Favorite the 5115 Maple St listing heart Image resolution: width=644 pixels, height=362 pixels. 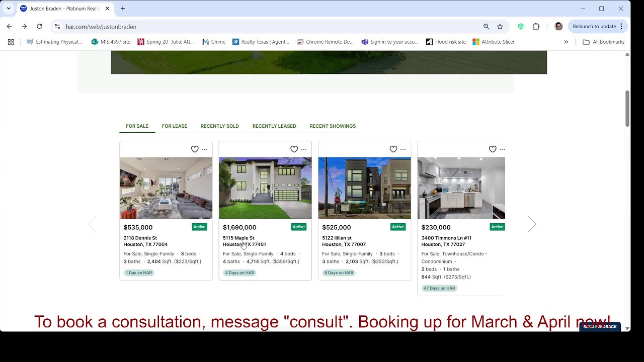[x=294, y=149]
